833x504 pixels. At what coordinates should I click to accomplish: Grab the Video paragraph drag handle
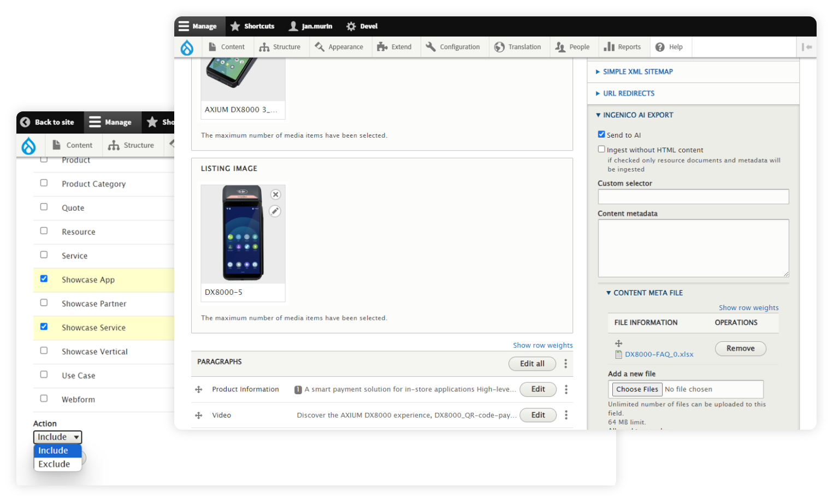point(199,416)
